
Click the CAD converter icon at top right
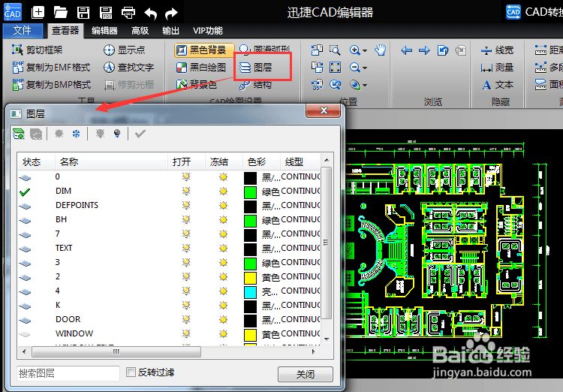[513, 12]
